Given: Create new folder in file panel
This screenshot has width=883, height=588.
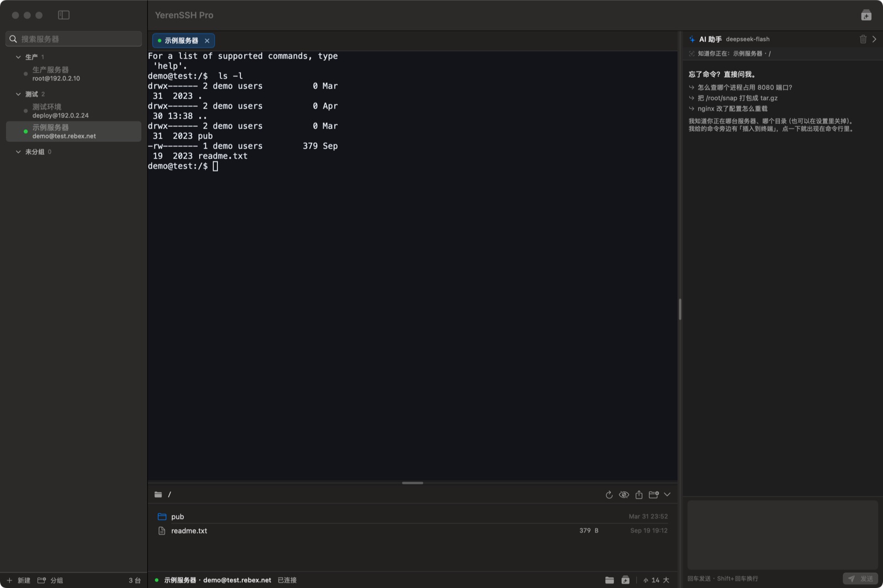Looking at the screenshot, I should [x=653, y=495].
